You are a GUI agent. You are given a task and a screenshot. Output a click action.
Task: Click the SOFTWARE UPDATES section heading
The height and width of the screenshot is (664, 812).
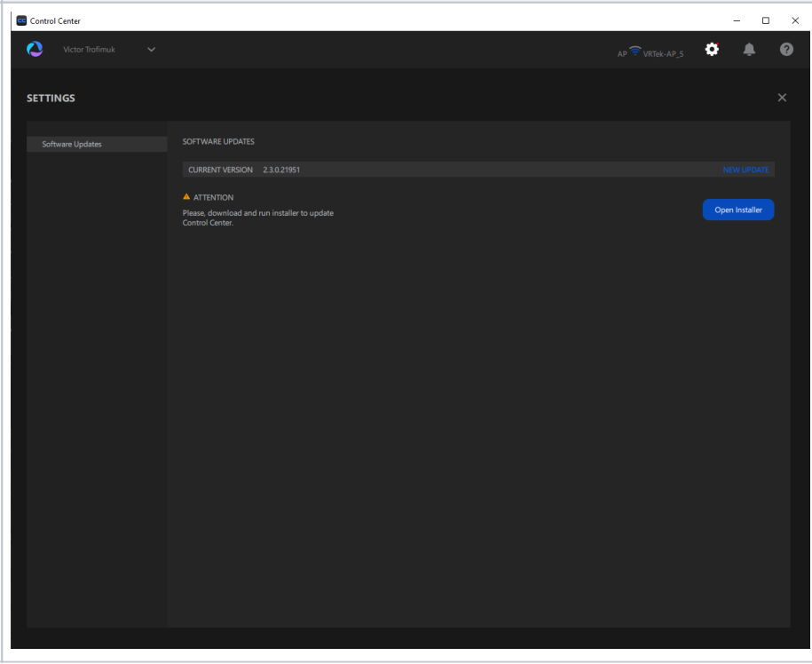218,141
